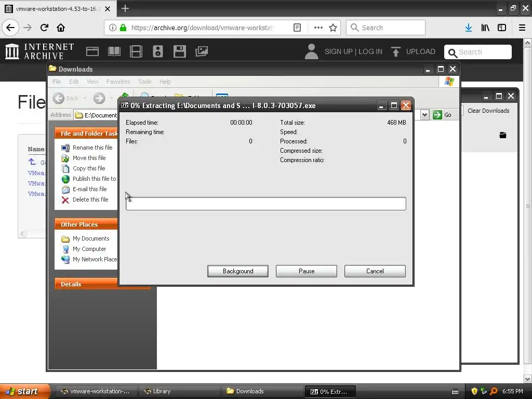Click the Go button in Explorer
532x399 pixels.
[442, 115]
